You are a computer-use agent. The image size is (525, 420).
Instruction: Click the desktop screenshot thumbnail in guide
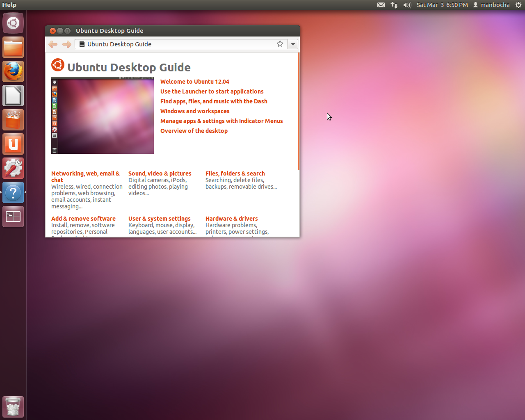pyautogui.click(x=103, y=115)
